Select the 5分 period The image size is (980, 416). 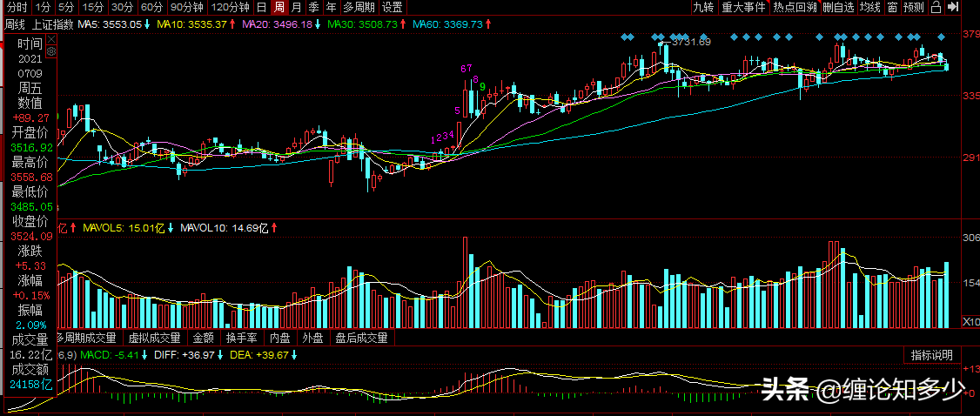pyautogui.click(x=65, y=8)
